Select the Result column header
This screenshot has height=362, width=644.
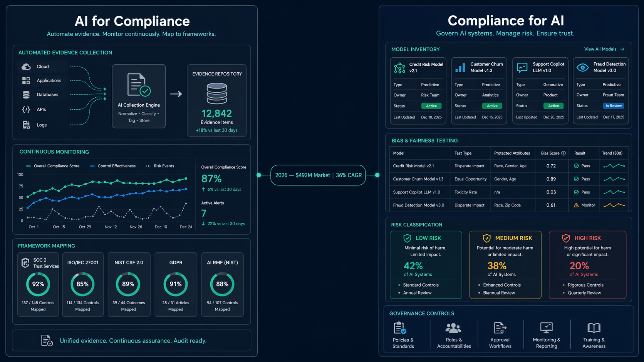tap(580, 153)
